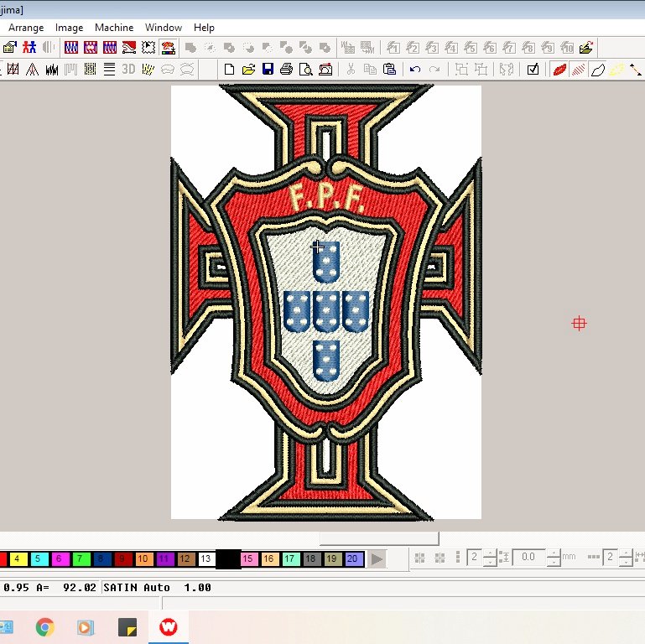Open the Window menu
645x644 pixels.
coord(164,28)
